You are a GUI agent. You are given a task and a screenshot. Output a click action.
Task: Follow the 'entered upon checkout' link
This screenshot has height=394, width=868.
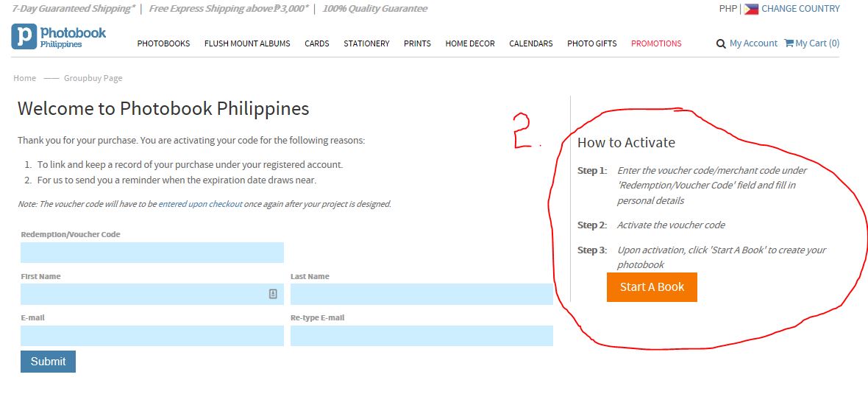coord(200,204)
